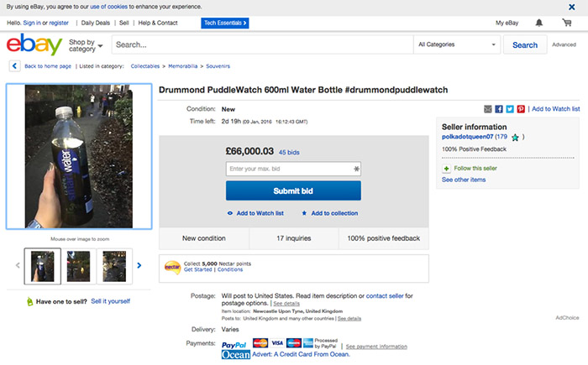This screenshot has width=588, height=365.
Task: Show next image thumbnails arrow
Action: pyautogui.click(x=139, y=265)
